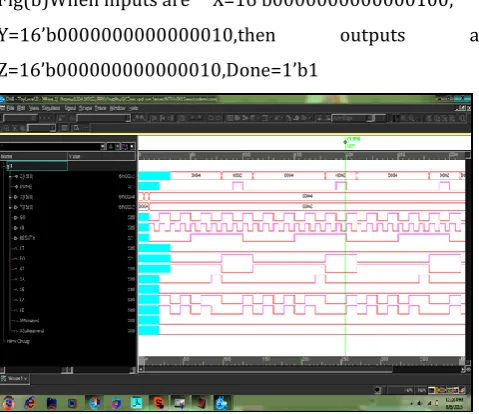Click first zoom icon in lower toolbar

(x=6, y=128)
